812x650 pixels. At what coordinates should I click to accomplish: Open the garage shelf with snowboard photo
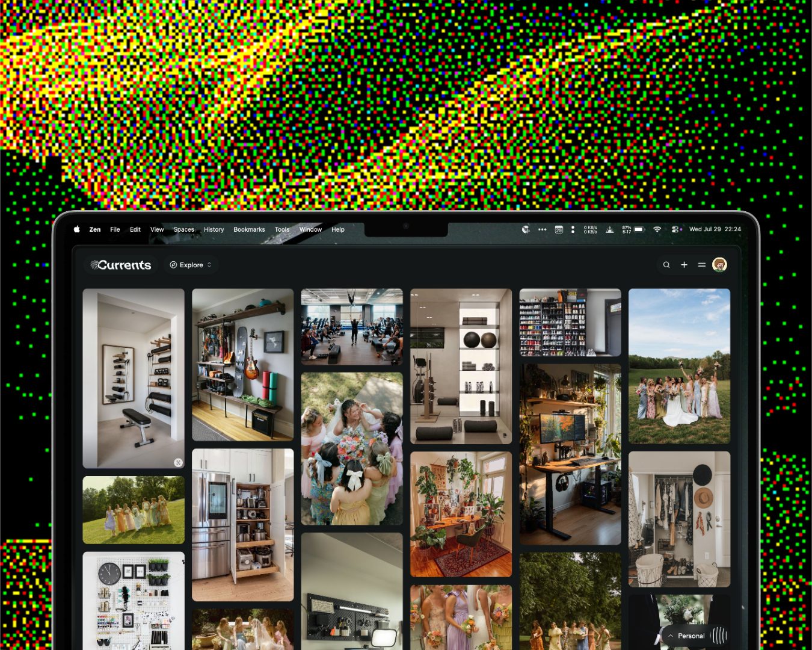[x=243, y=365]
